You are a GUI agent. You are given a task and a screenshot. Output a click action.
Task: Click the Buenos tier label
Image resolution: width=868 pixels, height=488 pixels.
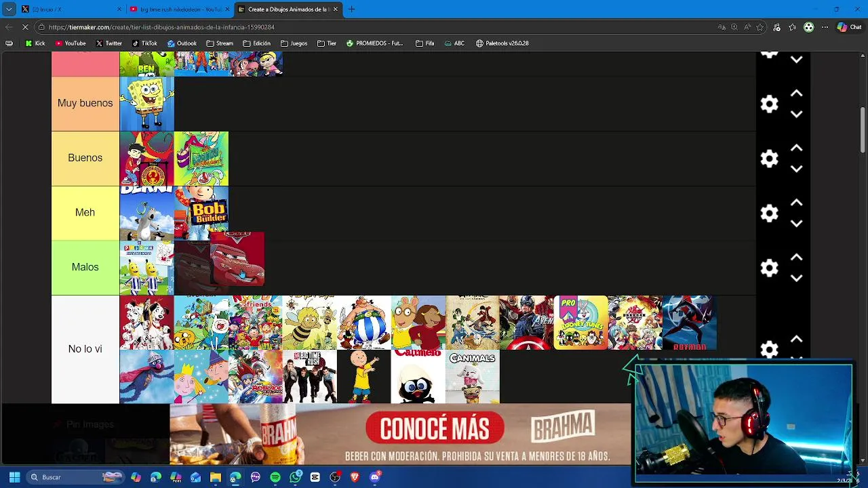tap(85, 158)
